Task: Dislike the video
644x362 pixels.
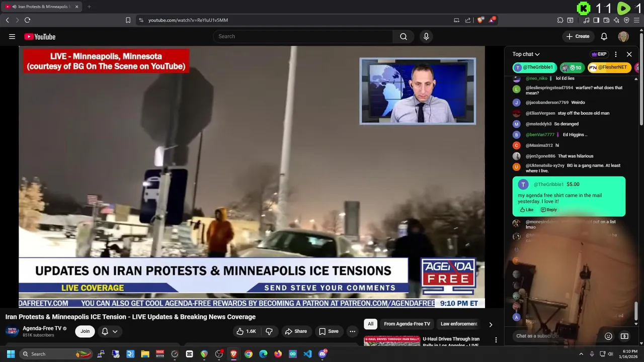Action: point(269,331)
